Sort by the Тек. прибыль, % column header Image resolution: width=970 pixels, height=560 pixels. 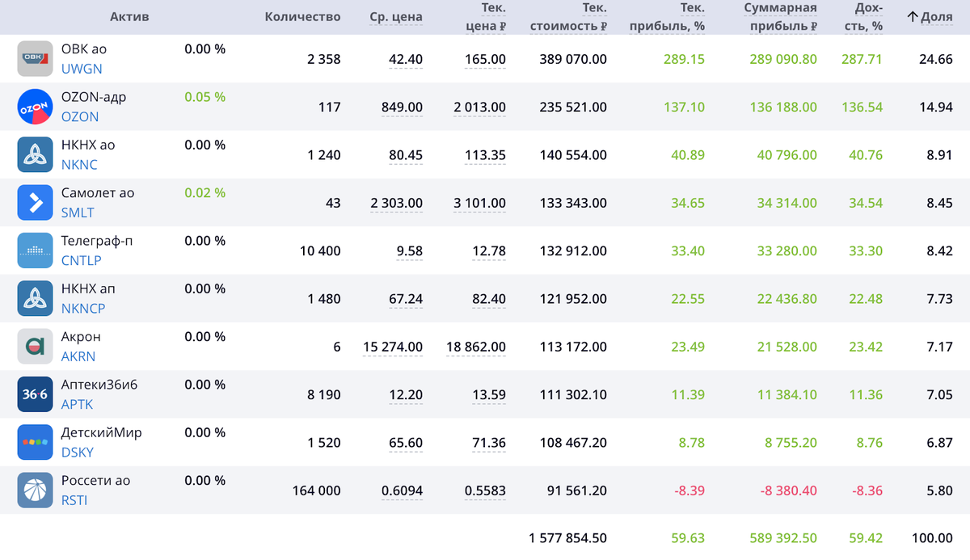point(667,17)
